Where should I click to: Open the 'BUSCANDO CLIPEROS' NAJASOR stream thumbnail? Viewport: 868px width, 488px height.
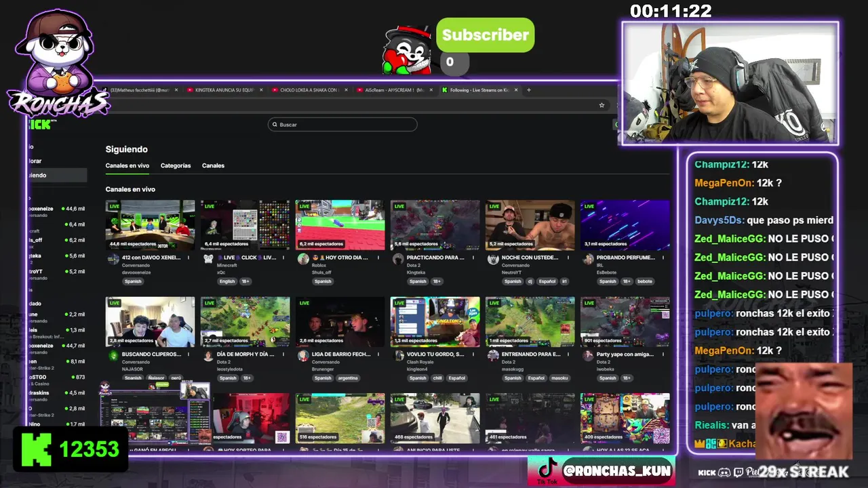coord(150,322)
